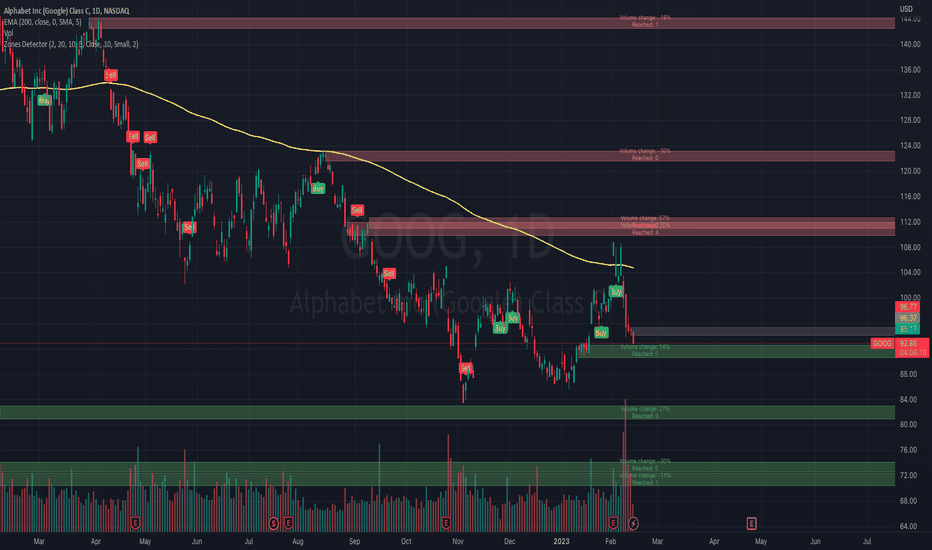
Task: Select the Buy label near 131 in March
Action: coord(44,100)
